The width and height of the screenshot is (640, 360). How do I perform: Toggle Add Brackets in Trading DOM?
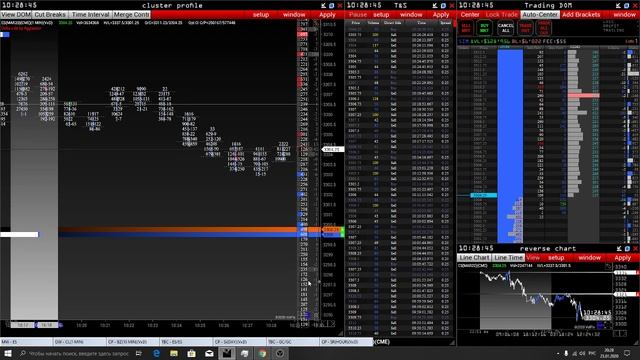tap(581, 14)
